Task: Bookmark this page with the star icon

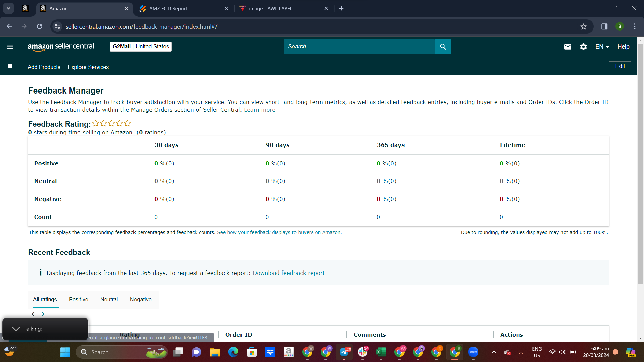Action: point(584,26)
